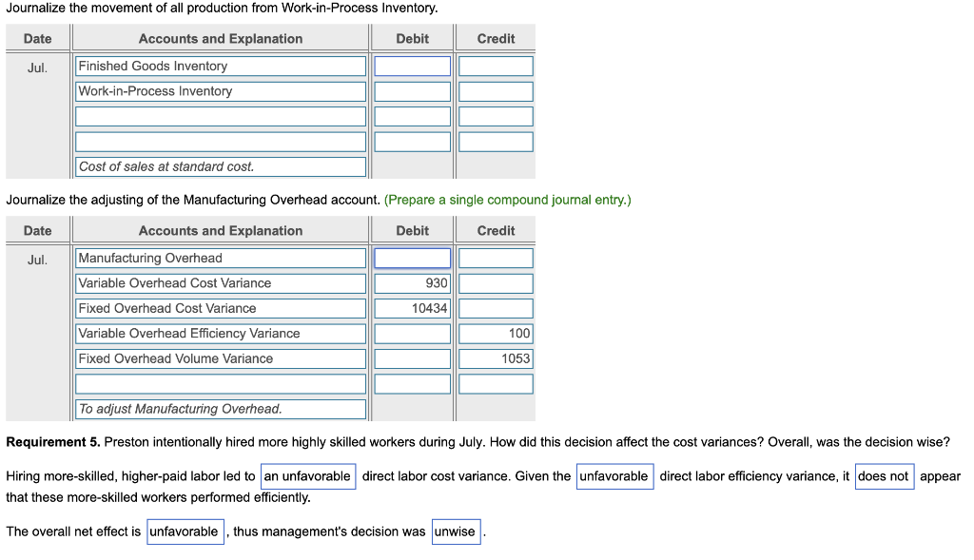Open the "unwise" dropdown for management's decision

pyautogui.click(x=456, y=531)
